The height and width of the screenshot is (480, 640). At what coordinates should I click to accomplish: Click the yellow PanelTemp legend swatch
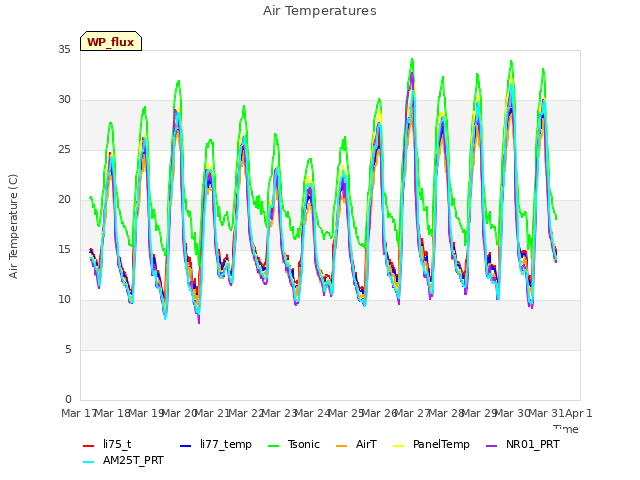(x=398, y=446)
